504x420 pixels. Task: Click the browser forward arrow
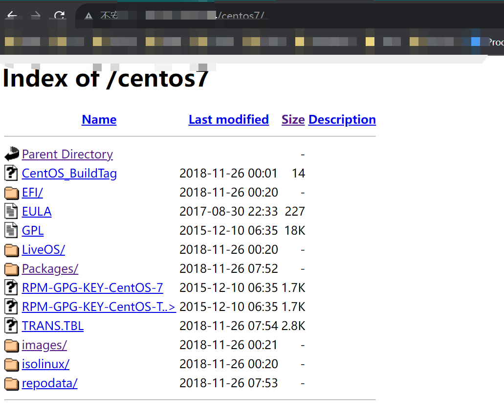click(x=36, y=15)
